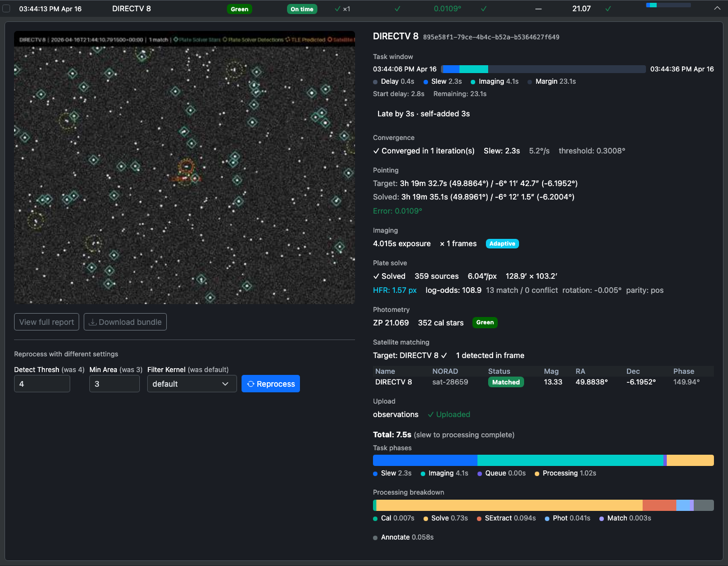
Task: Click the 03:44:13 PM Apr 16 timestamp
Action: (x=51, y=9)
